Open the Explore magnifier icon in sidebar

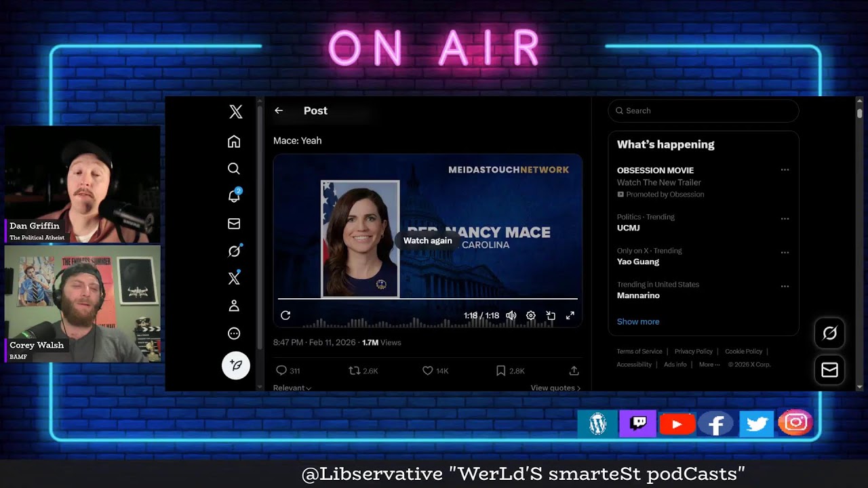point(234,169)
